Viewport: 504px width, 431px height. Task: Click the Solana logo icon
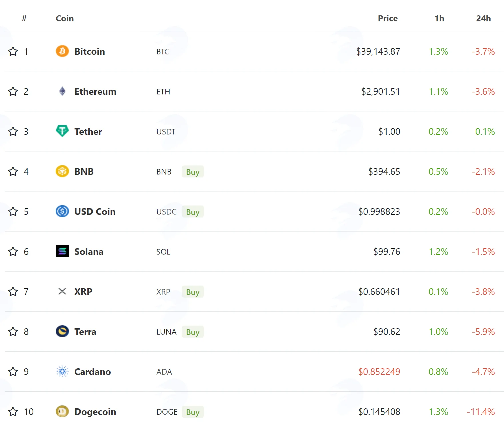[x=62, y=251]
